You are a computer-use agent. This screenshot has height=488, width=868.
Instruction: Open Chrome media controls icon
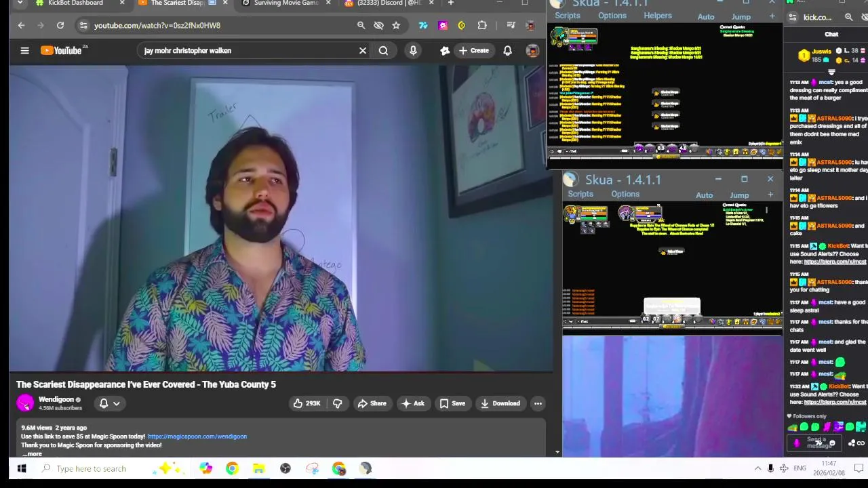pos(511,25)
